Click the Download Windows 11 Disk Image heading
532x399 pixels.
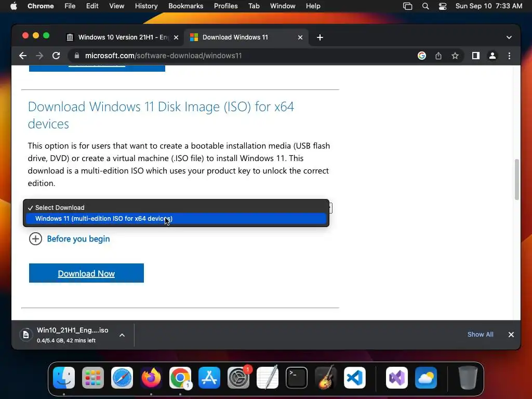(x=161, y=115)
